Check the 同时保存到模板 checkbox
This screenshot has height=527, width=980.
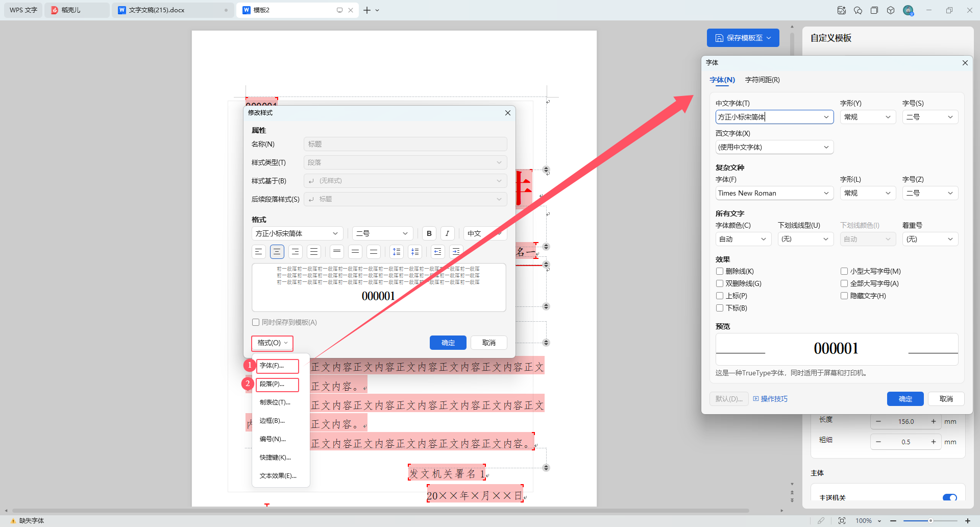(x=256, y=322)
